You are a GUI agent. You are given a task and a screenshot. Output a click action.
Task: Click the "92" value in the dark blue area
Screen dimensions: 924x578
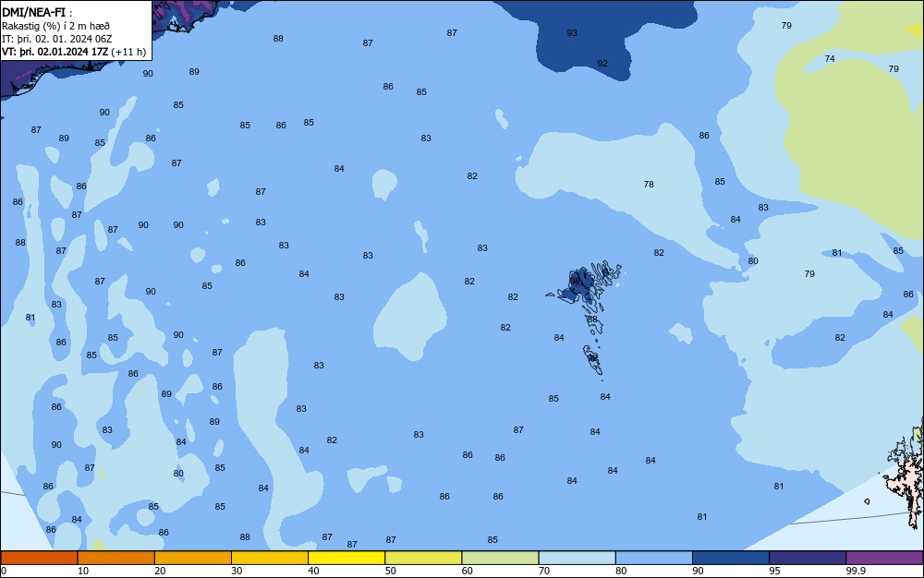(602, 64)
